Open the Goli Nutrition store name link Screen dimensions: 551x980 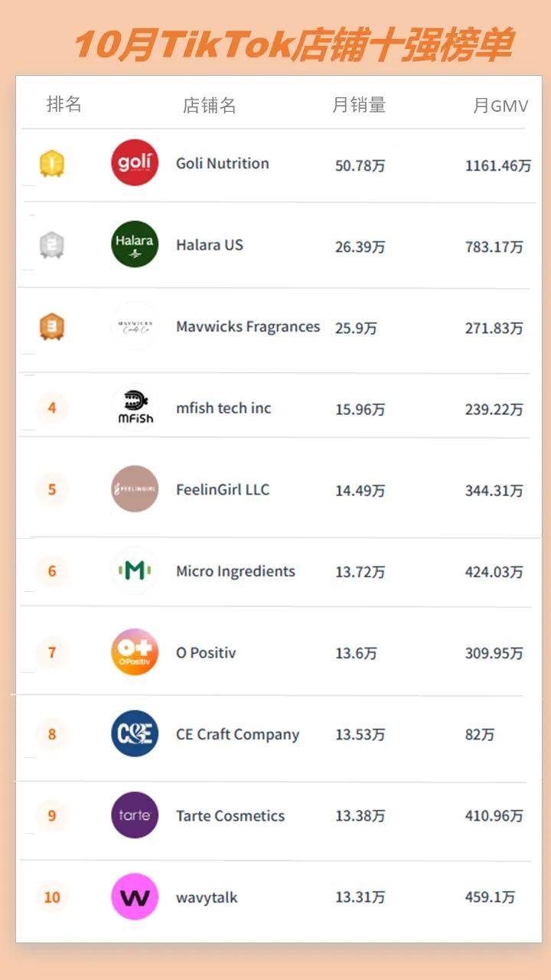(223, 163)
